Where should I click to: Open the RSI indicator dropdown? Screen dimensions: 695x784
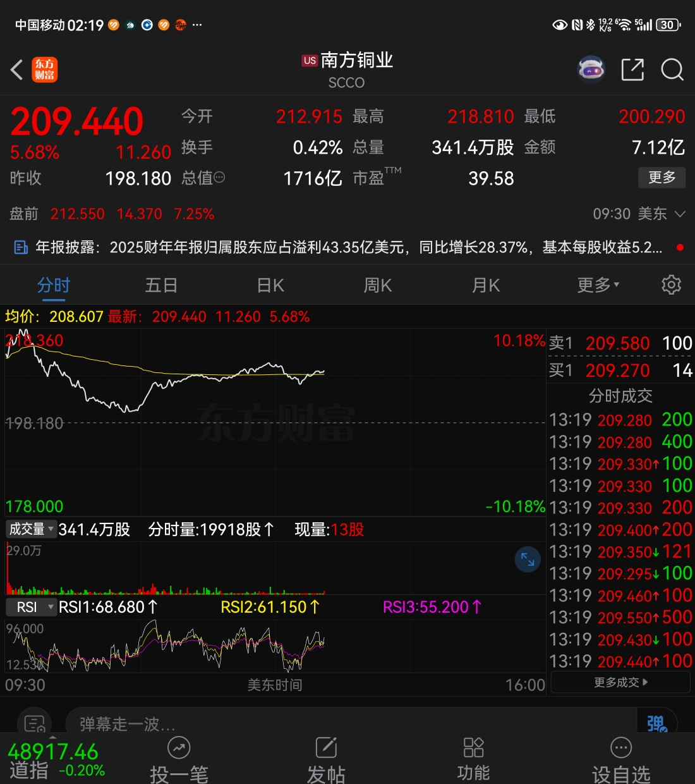coord(31,607)
